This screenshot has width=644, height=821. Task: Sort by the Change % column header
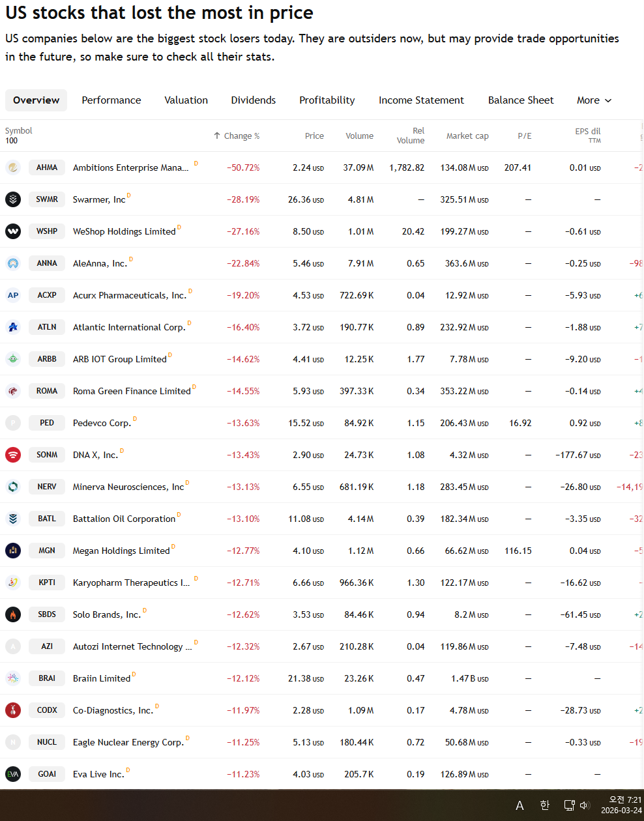(x=237, y=136)
